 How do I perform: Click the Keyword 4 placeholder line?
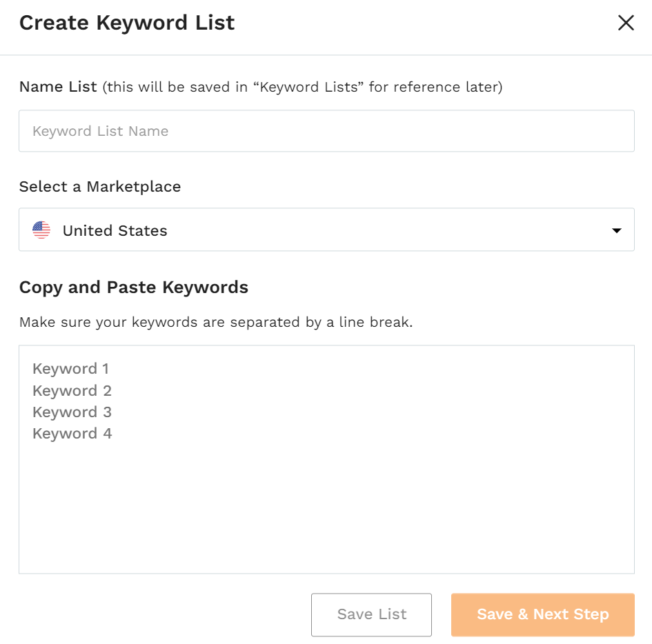coord(72,434)
